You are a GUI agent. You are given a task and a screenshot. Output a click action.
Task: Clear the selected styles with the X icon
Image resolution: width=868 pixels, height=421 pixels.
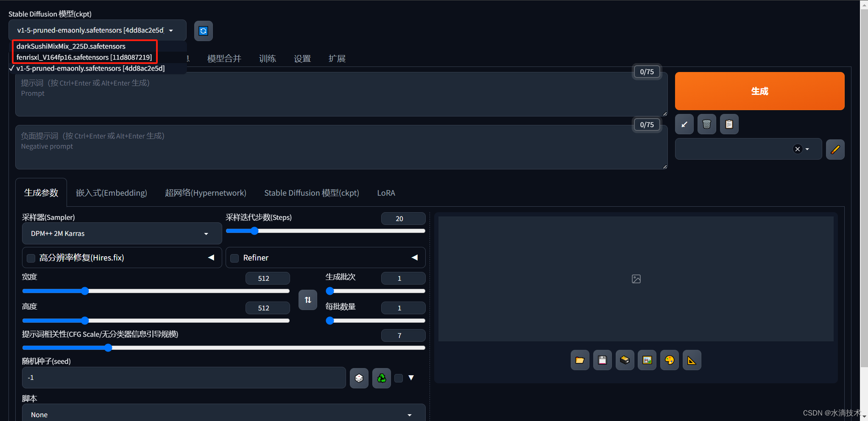coord(798,149)
